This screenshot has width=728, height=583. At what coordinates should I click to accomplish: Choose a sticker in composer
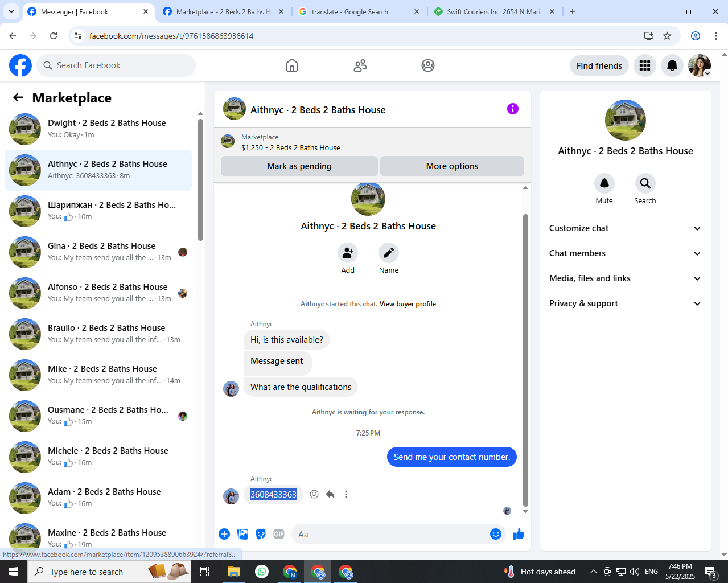coord(261,534)
